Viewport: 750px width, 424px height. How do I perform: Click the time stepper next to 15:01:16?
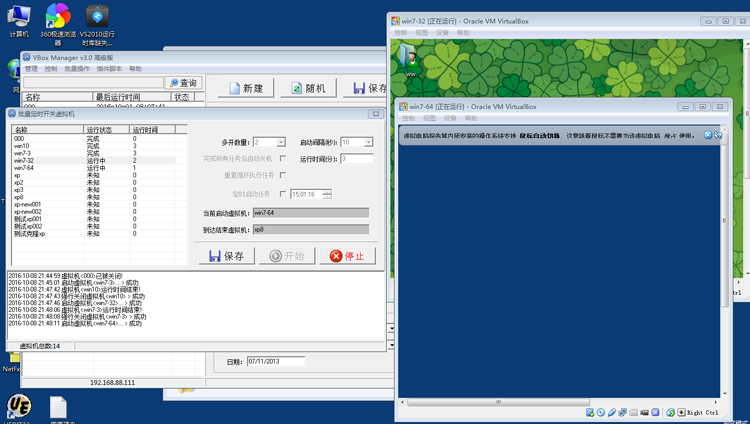pyautogui.click(x=327, y=194)
